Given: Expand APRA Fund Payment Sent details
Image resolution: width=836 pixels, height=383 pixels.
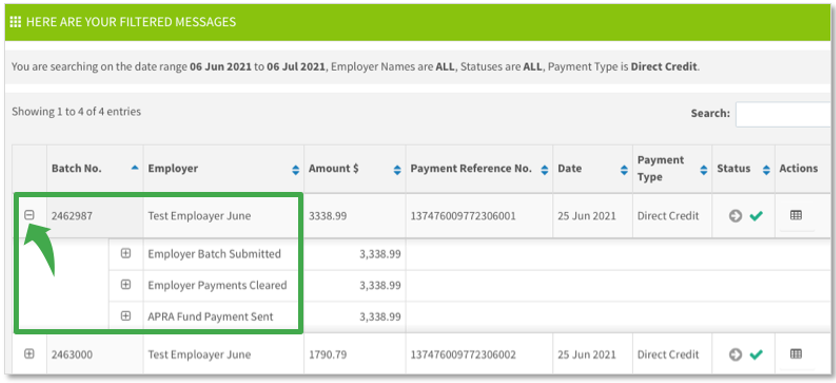Looking at the screenshot, I should (125, 316).
